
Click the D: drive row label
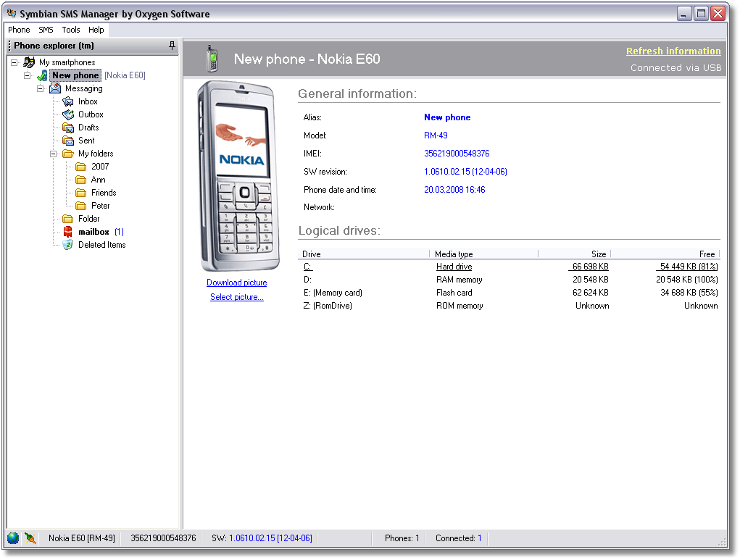click(x=307, y=280)
